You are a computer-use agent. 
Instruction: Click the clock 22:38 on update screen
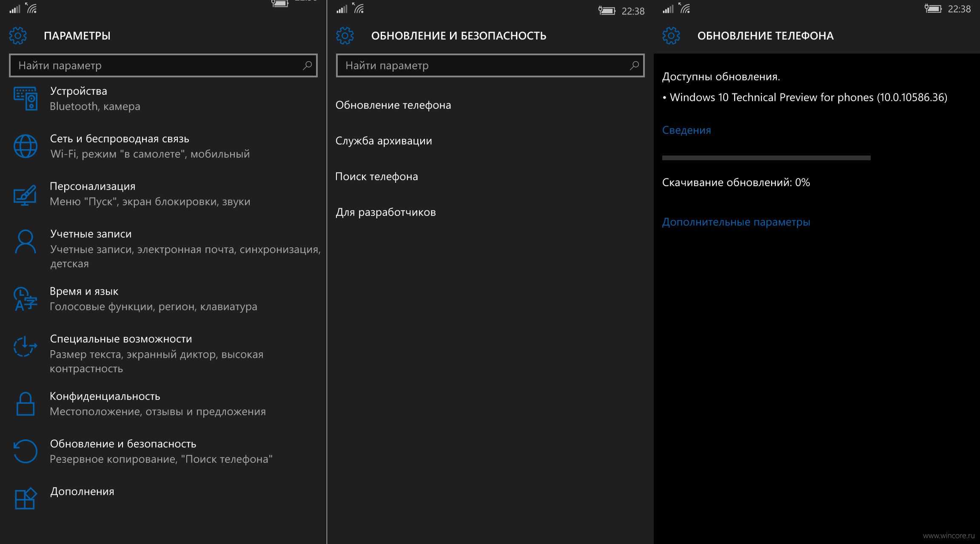[x=959, y=9]
